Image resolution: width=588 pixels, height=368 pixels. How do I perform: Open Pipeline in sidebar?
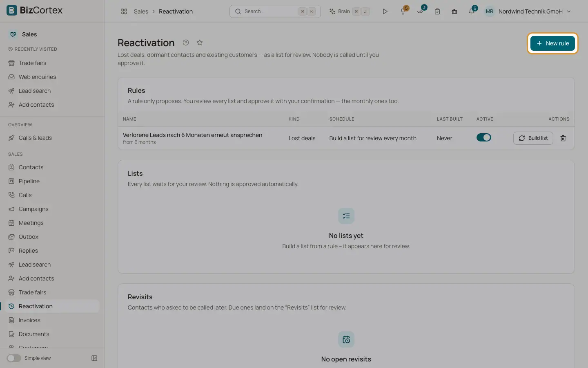coord(52,181)
